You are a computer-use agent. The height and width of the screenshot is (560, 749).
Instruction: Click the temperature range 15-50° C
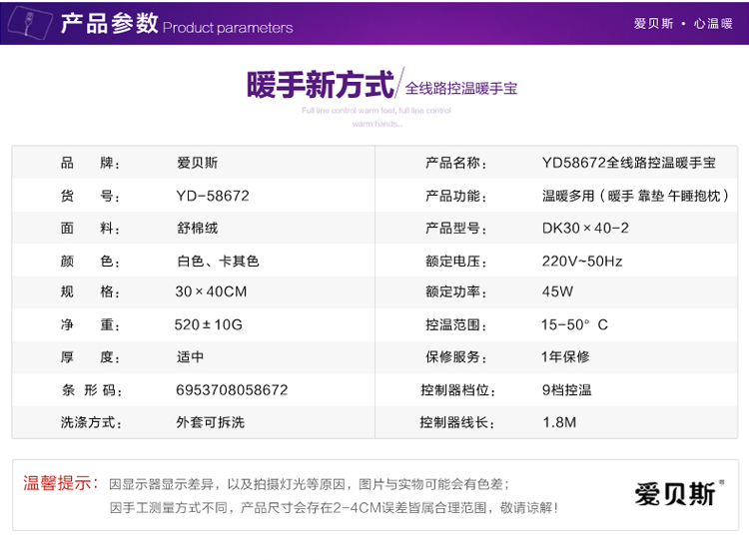(574, 324)
